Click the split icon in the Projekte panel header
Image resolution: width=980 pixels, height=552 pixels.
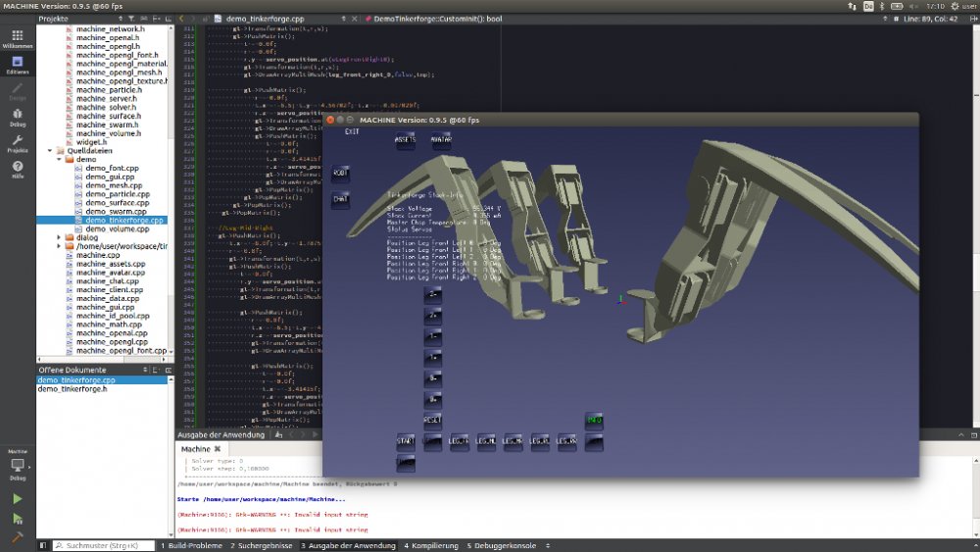(x=156, y=19)
